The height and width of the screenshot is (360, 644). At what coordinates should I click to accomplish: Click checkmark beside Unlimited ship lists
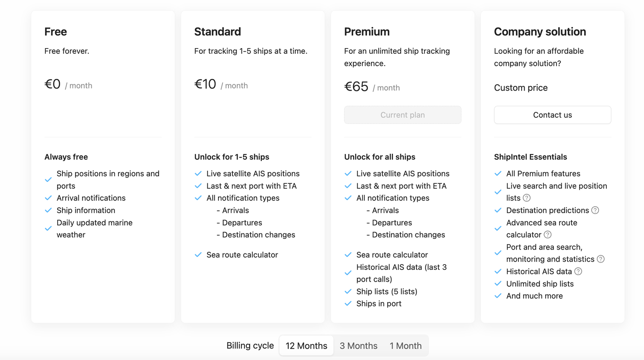[498, 284]
